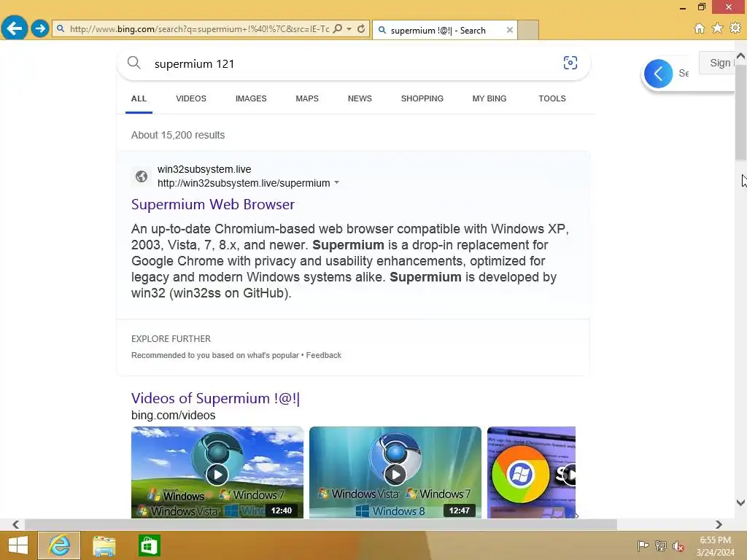This screenshot has height=560, width=747.
Task: Click the vertical scrollbar up arrow
Action: point(740,57)
